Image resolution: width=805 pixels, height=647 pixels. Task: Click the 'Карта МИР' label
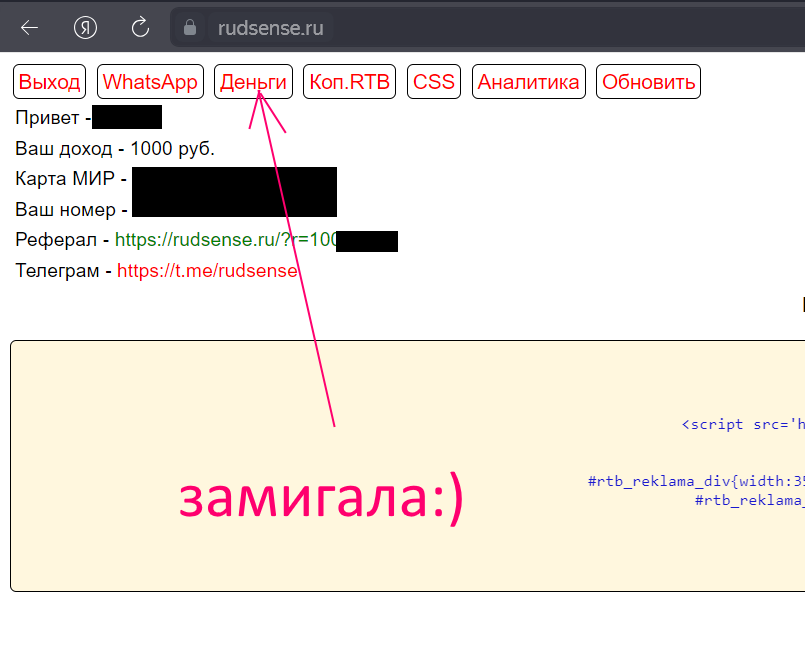65,179
